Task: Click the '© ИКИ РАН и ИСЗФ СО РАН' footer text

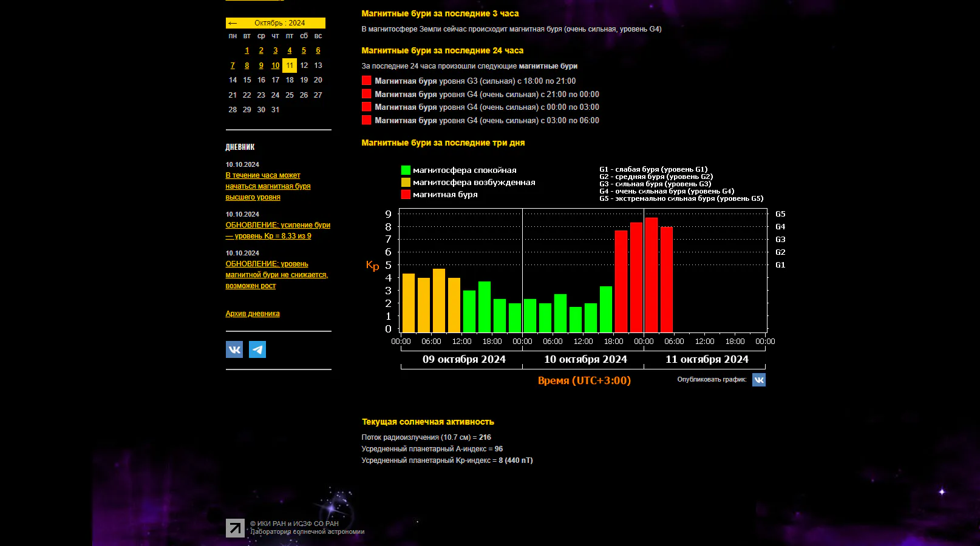Action: pyautogui.click(x=294, y=524)
